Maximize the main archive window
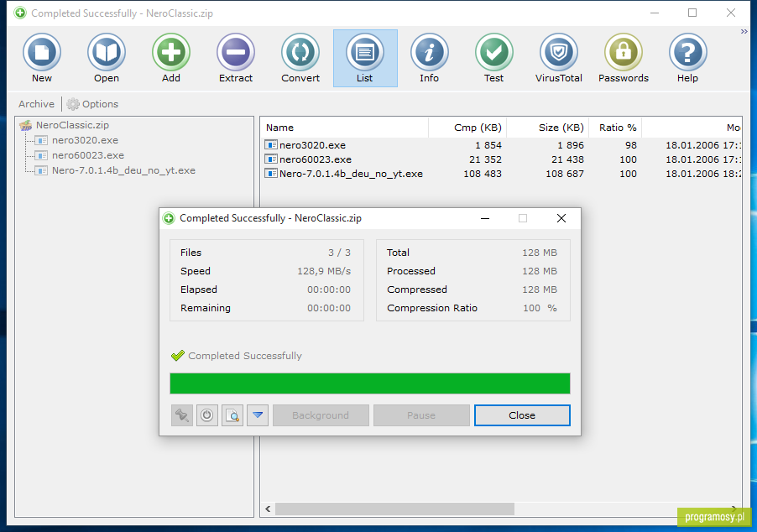Screen dimensions: 757x532 (x=692, y=13)
